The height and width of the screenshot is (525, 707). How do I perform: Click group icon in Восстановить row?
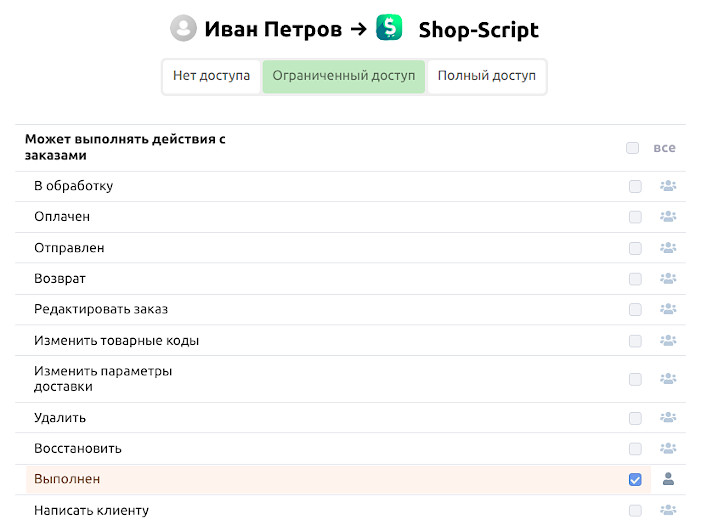pyautogui.click(x=668, y=449)
